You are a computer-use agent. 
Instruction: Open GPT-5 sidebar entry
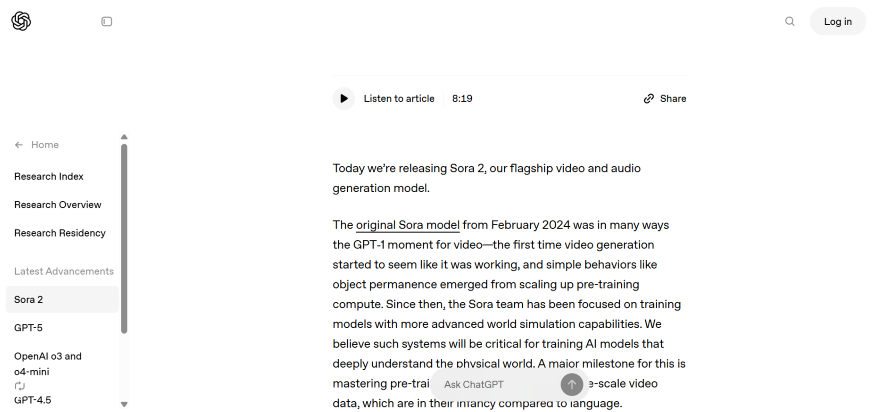[28, 328]
